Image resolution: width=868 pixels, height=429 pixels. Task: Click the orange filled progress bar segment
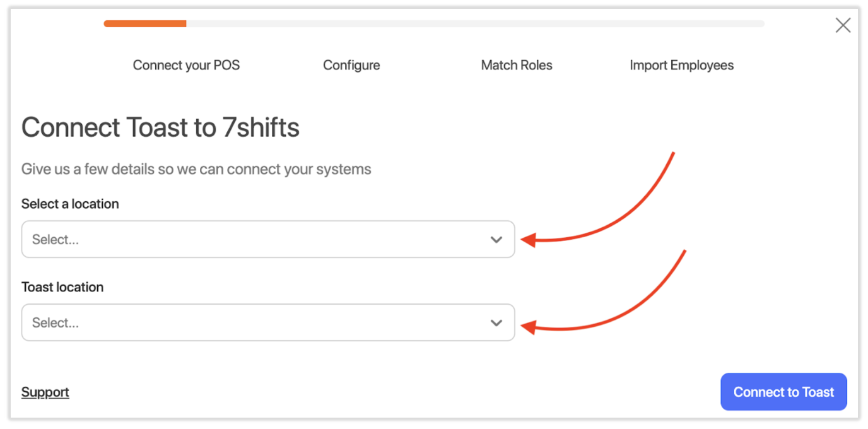pos(145,24)
